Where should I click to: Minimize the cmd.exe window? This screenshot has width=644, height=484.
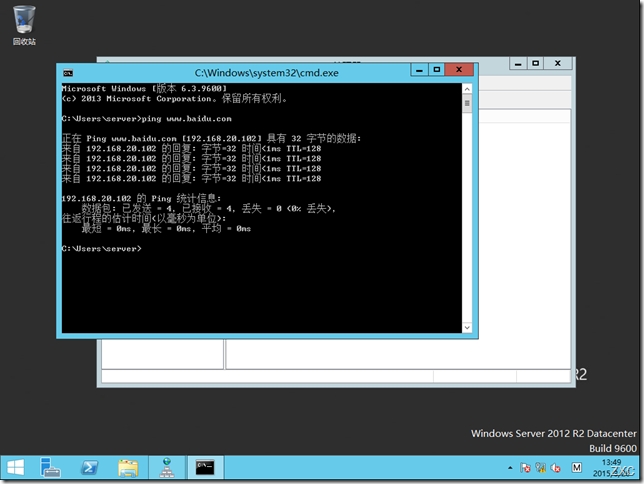click(419, 70)
